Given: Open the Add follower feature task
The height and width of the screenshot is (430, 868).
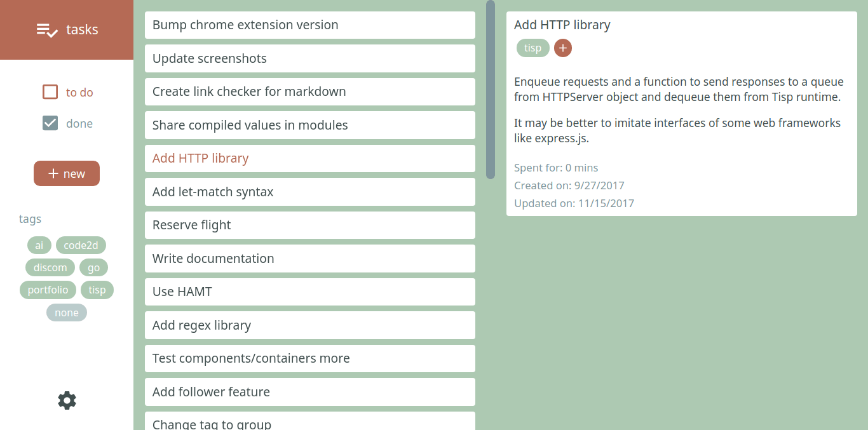Looking at the screenshot, I should pos(310,392).
